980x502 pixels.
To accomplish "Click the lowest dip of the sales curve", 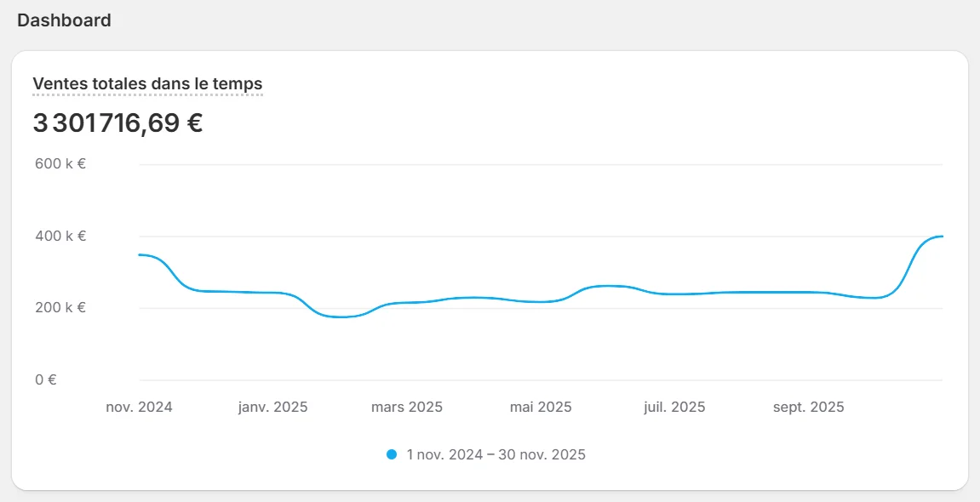I will coord(336,317).
